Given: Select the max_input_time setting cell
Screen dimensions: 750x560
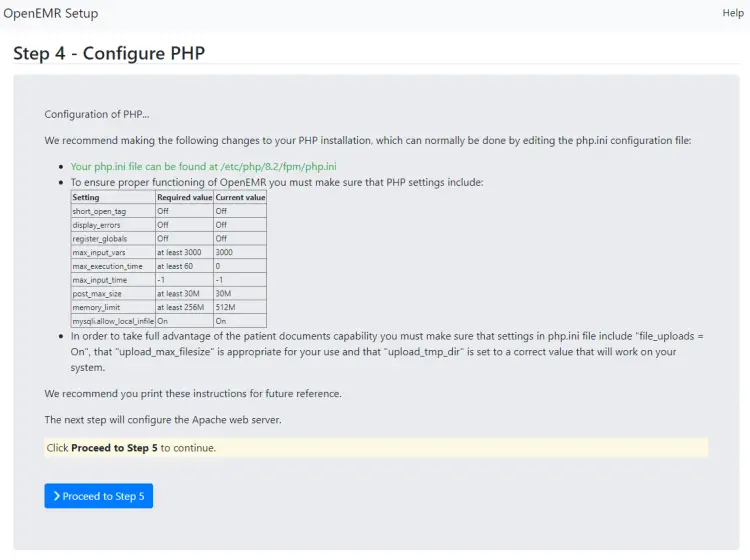Looking at the screenshot, I should click(x=98, y=280).
